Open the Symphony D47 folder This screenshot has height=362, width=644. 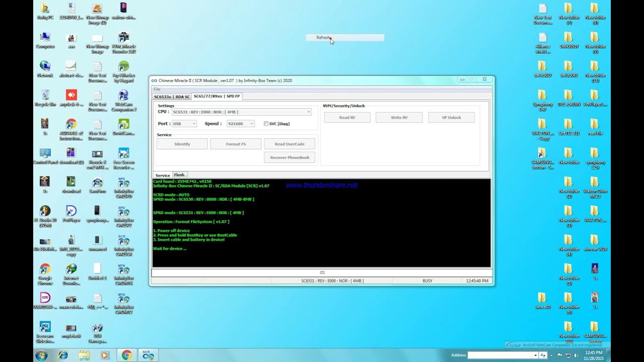pyautogui.click(x=542, y=100)
